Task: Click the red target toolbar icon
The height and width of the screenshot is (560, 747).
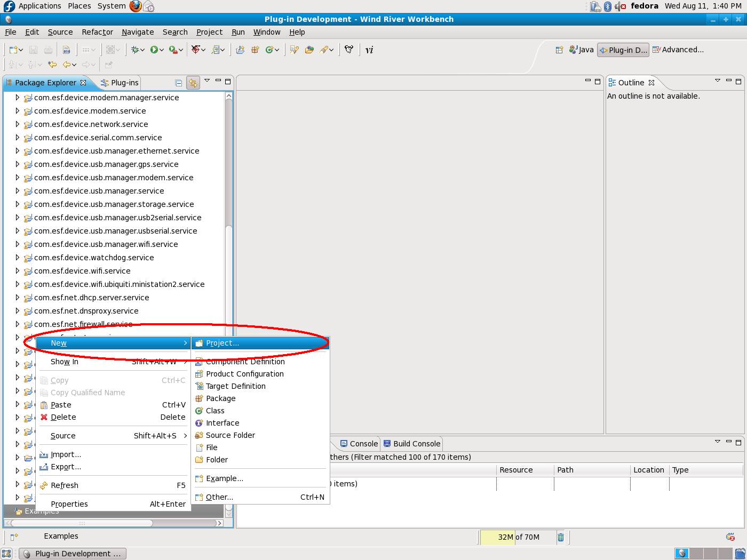Action: (x=197, y=50)
